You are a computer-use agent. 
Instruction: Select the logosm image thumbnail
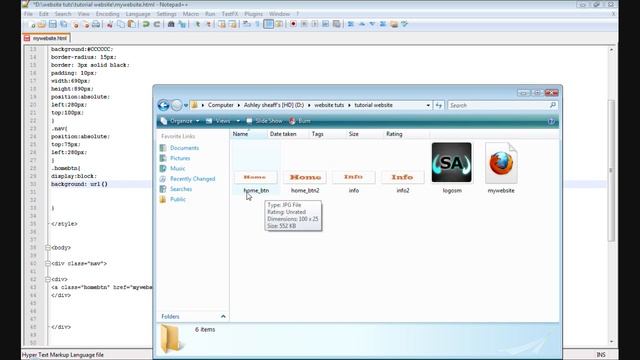[x=451, y=162]
